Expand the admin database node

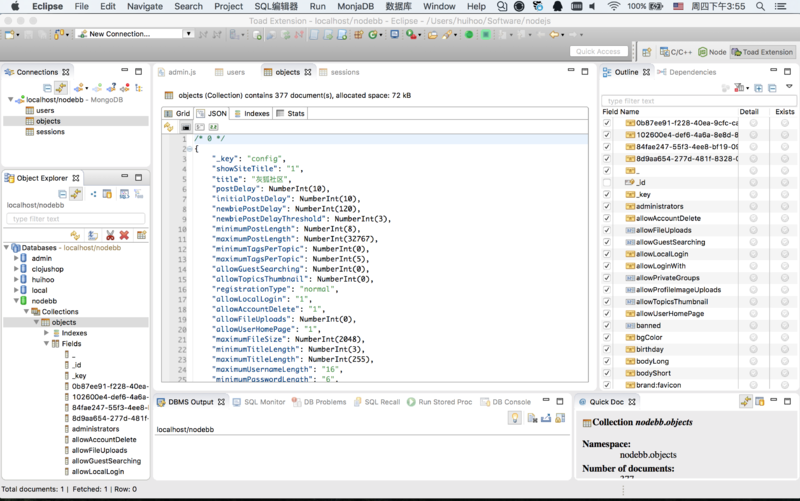17,258
